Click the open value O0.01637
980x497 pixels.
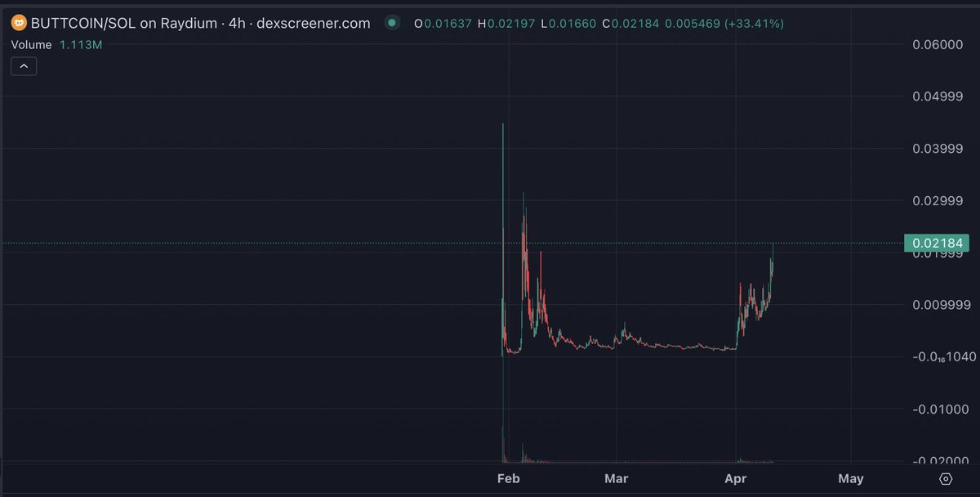click(x=443, y=24)
